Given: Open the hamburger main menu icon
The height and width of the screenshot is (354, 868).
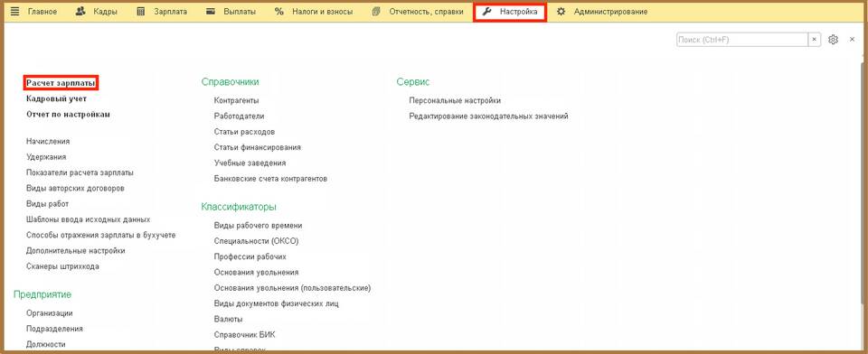Looking at the screenshot, I should point(15,12).
